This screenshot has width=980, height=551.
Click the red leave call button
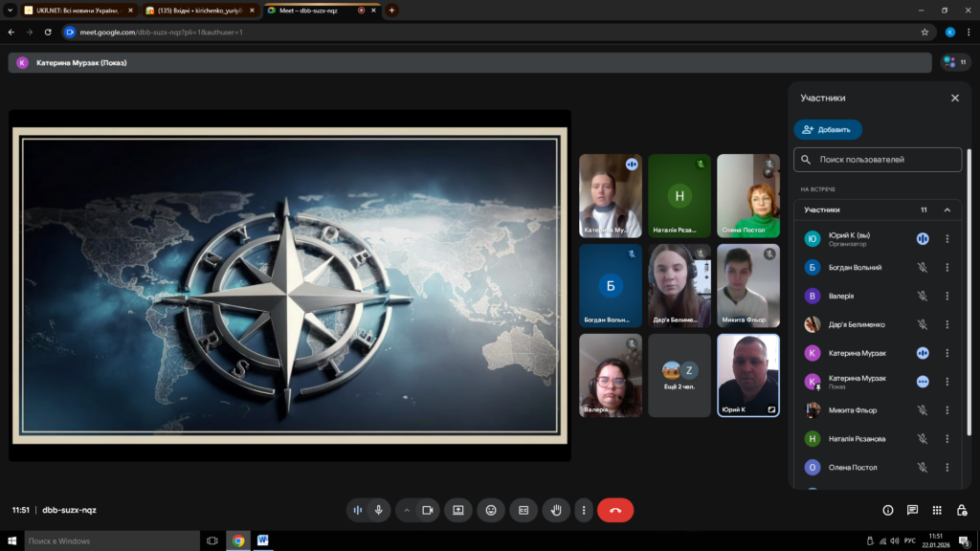point(614,511)
